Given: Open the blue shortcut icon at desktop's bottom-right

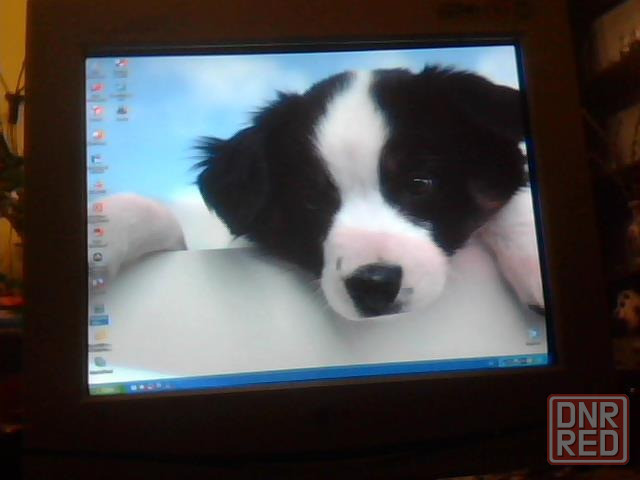Looking at the screenshot, I should [x=533, y=333].
